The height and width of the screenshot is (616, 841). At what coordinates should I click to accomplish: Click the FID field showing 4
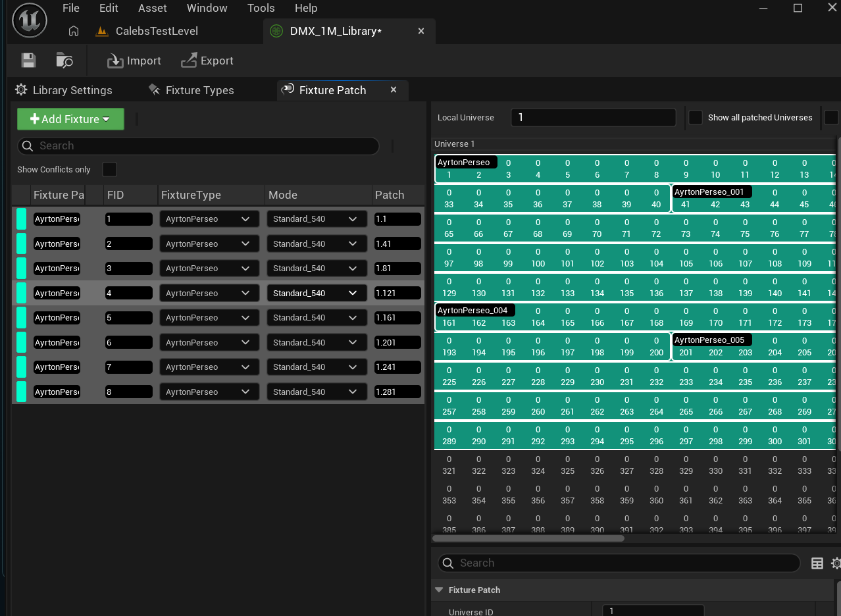click(128, 293)
